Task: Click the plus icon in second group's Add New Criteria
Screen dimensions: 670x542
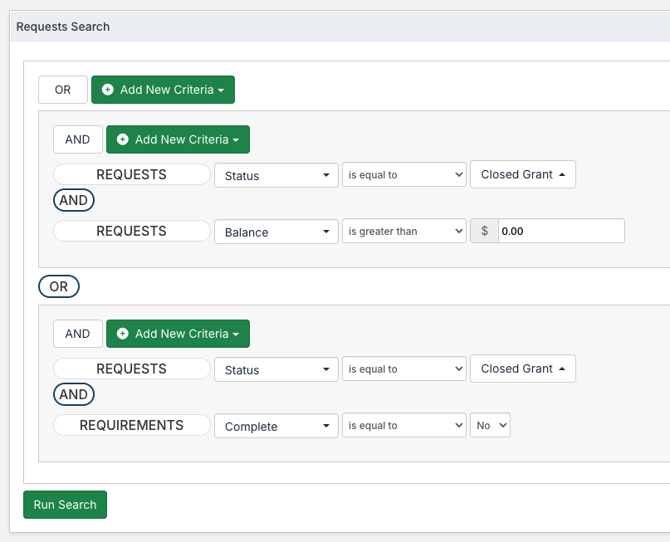Action: point(123,334)
